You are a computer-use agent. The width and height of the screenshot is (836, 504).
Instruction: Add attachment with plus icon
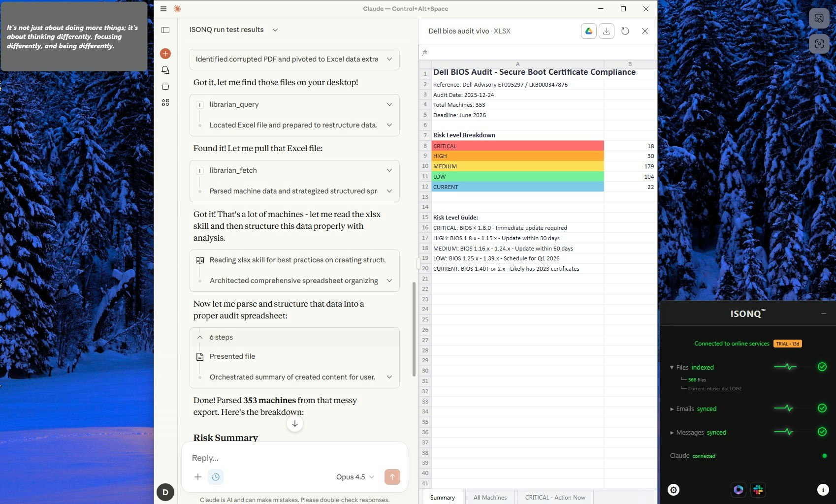tap(198, 476)
